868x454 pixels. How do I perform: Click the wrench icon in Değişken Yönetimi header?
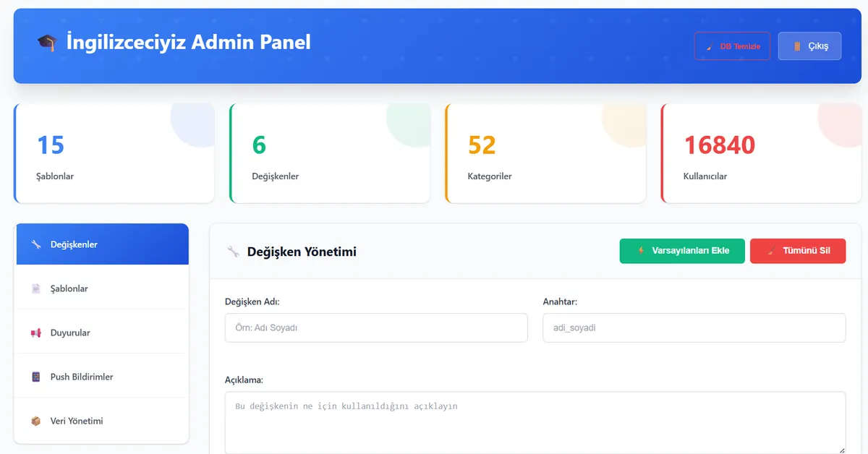click(x=233, y=252)
